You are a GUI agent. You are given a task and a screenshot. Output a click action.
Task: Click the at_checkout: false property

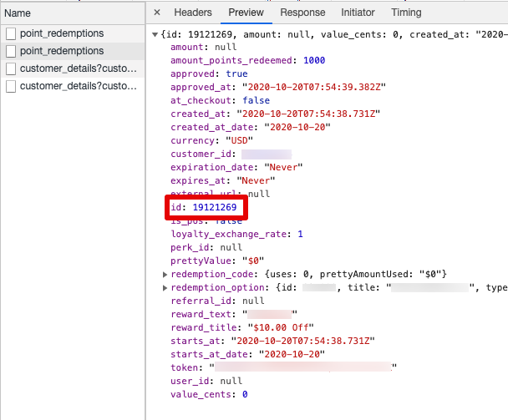pyautogui.click(x=220, y=100)
